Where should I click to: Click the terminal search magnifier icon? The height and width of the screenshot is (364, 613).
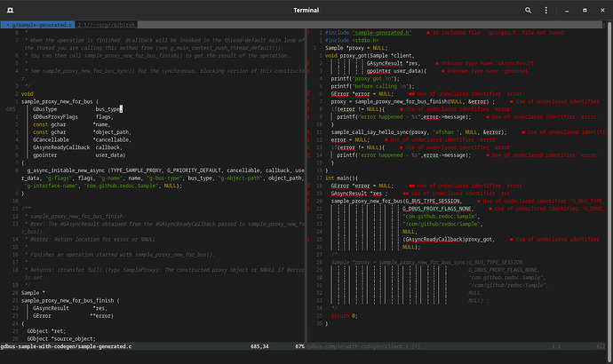[528, 10]
